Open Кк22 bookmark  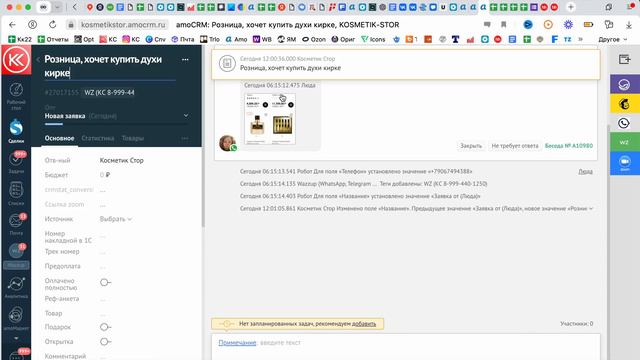[20, 40]
